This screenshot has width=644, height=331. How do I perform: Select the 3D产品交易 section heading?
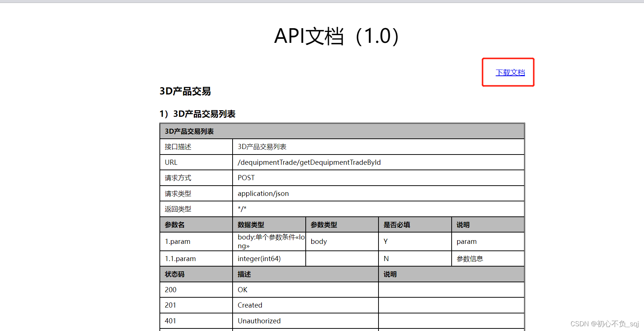185,91
